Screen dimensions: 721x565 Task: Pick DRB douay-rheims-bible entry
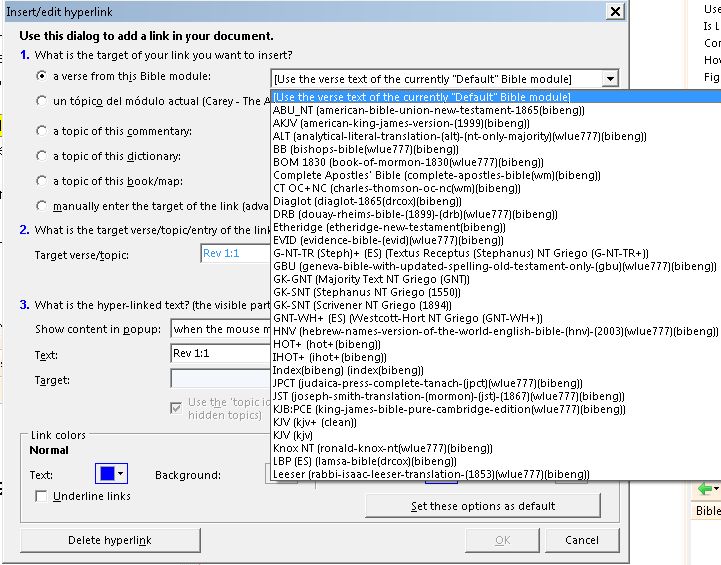coord(497,214)
